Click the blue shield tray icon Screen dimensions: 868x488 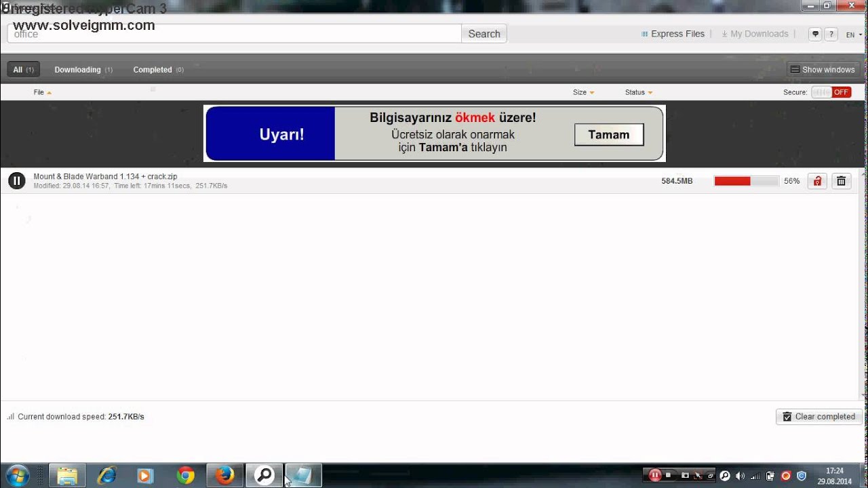(x=802, y=476)
